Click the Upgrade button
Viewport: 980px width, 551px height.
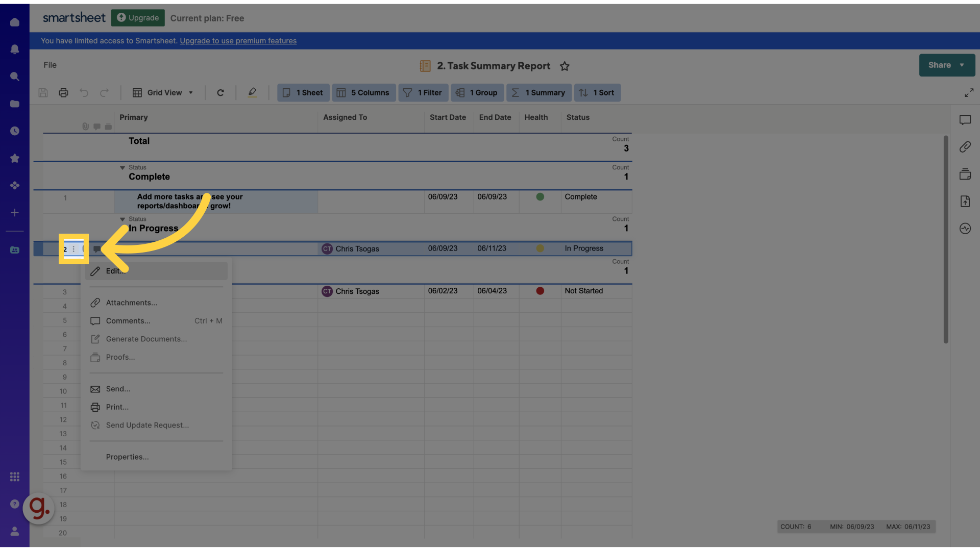[x=138, y=18]
